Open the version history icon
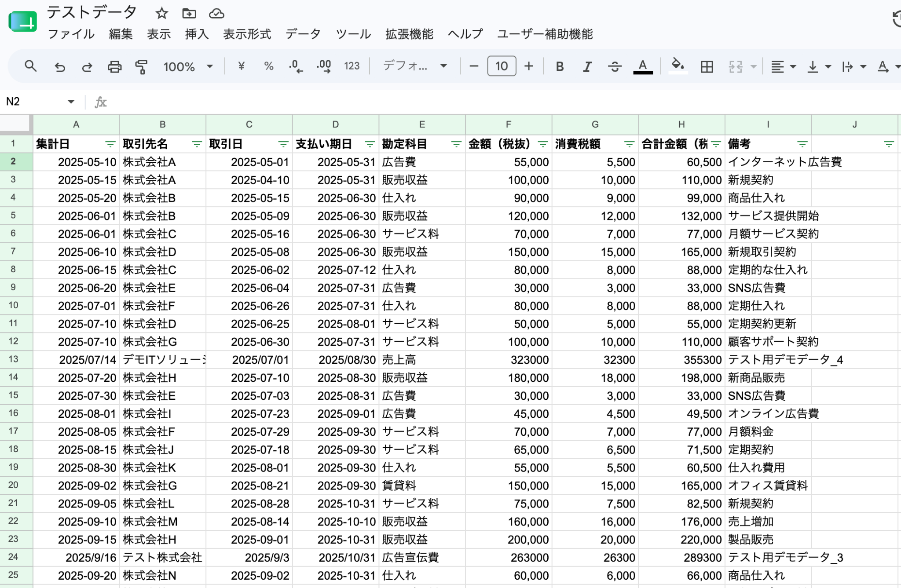This screenshot has width=901, height=588. 897,20
